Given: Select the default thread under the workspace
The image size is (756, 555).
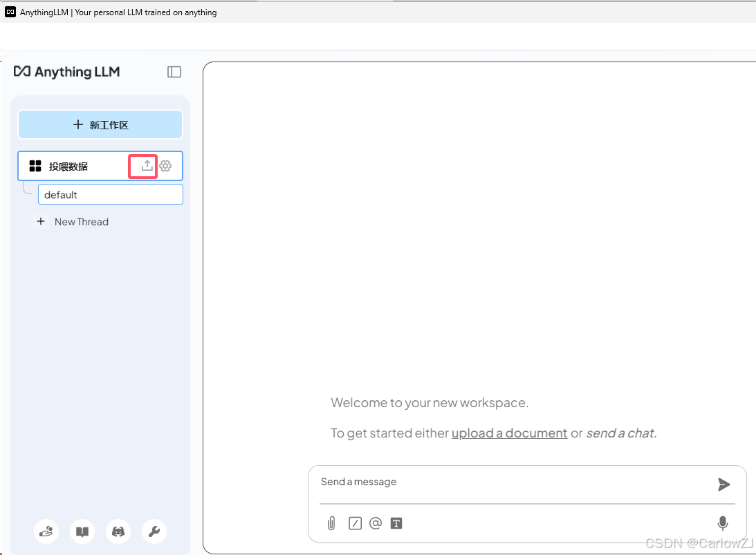Looking at the screenshot, I should [109, 194].
